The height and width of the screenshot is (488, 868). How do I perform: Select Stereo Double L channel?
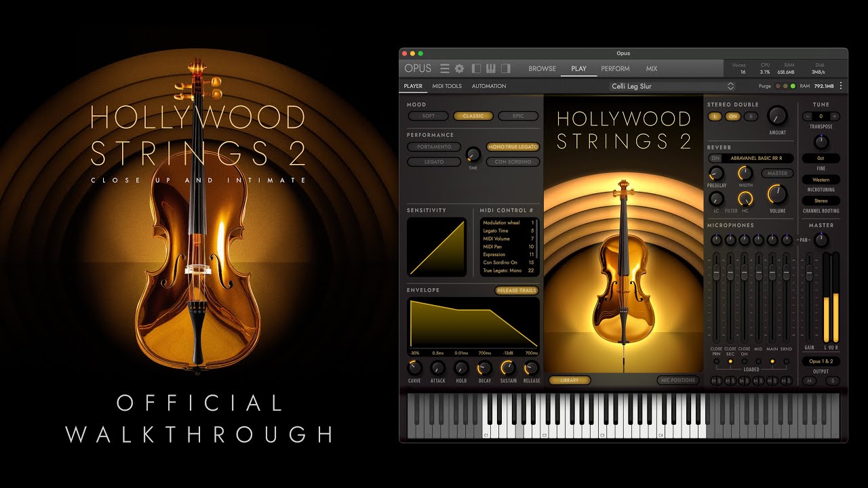pyautogui.click(x=715, y=117)
